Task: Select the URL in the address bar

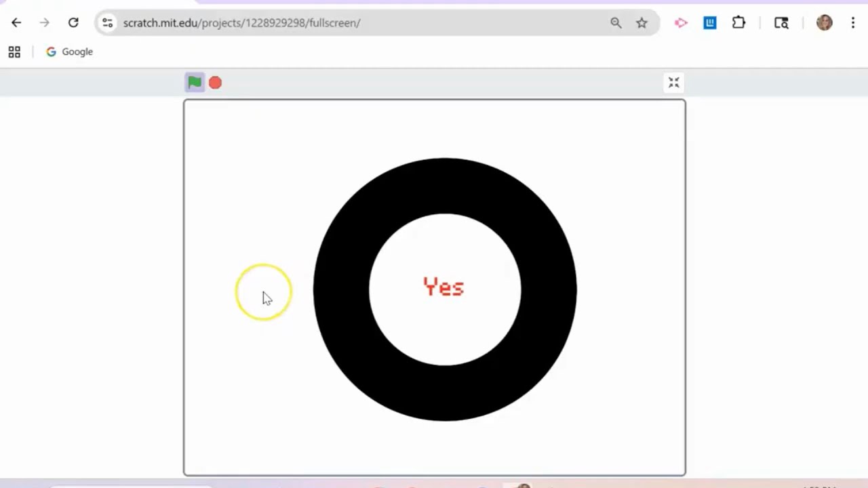Action: point(241,23)
